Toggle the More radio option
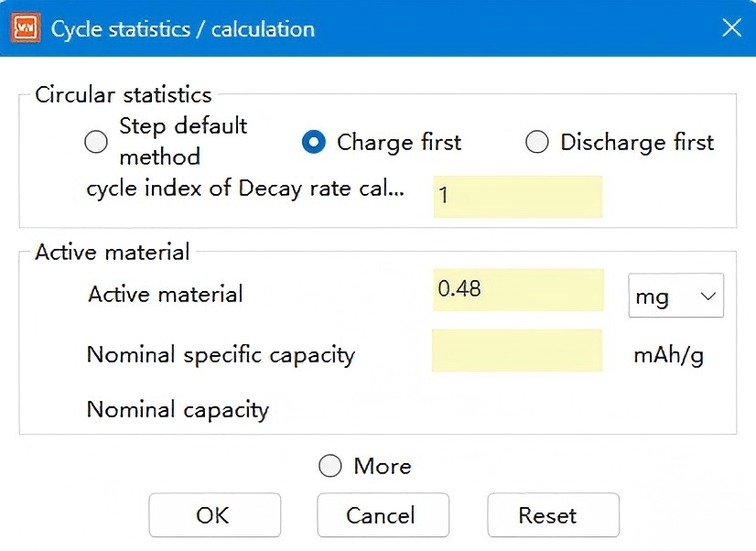Image resolution: width=756 pixels, height=551 pixels. click(x=330, y=466)
